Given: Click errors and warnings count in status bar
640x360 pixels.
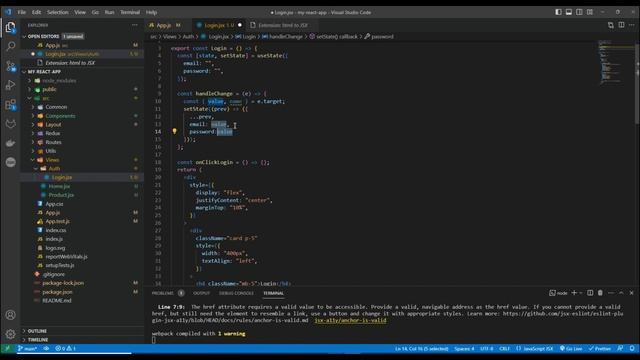Looking at the screenshot, I should click(x=66, y=348).
